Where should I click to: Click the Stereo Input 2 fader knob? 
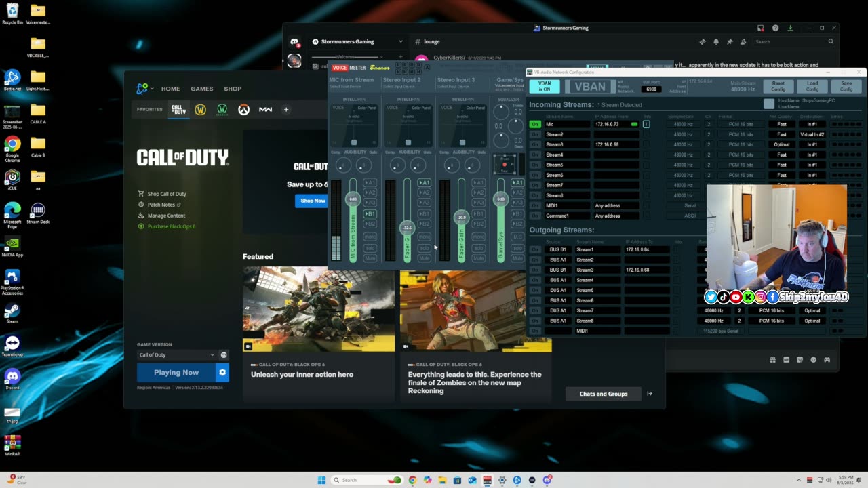(407, 228)
